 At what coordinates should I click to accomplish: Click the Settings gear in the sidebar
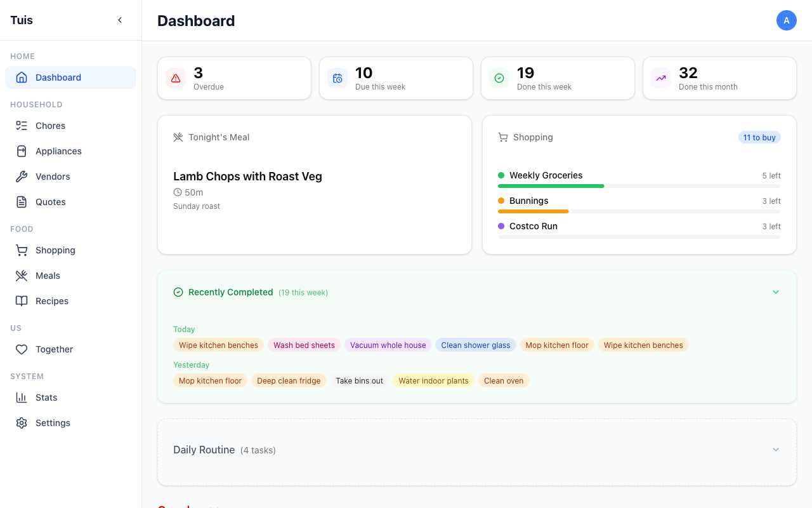22,422
